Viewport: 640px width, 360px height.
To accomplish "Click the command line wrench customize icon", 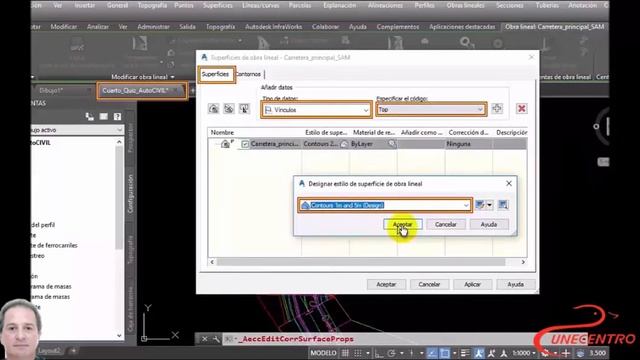I will 216,339.
